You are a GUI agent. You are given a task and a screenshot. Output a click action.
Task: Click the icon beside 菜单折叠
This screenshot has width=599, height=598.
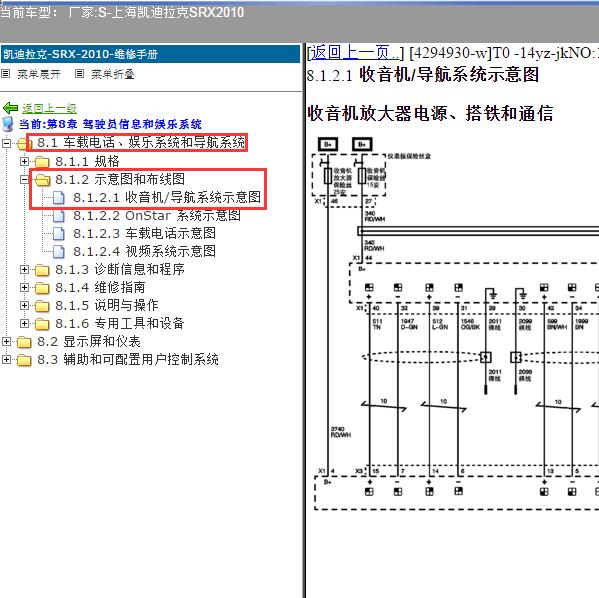click(79, 73)
